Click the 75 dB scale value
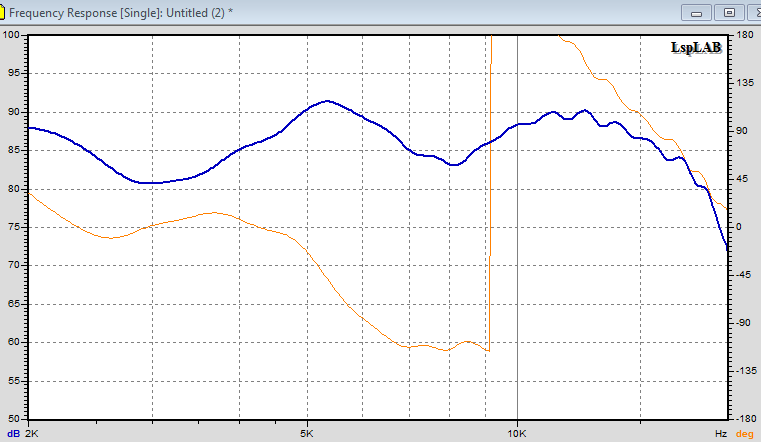The width and height of the screenshot is (761, 442). pos(13,227)
